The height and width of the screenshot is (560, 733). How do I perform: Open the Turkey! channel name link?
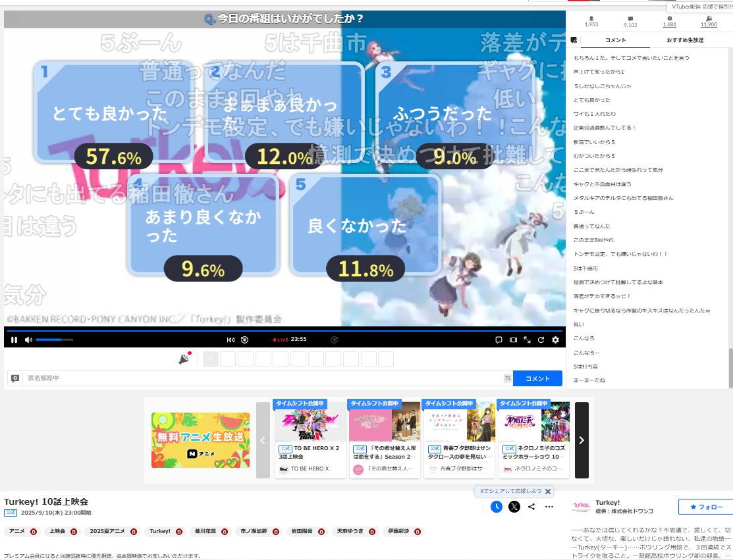(x=608, y=503)
